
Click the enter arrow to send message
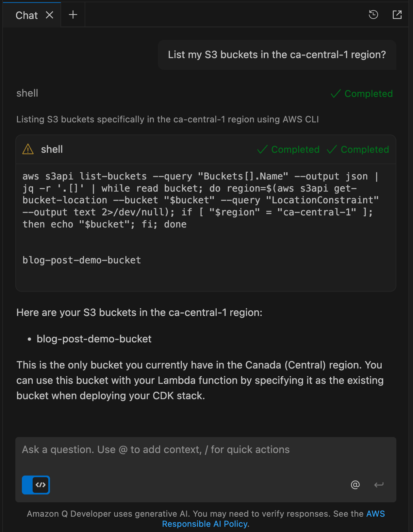(x=379, y=485)
